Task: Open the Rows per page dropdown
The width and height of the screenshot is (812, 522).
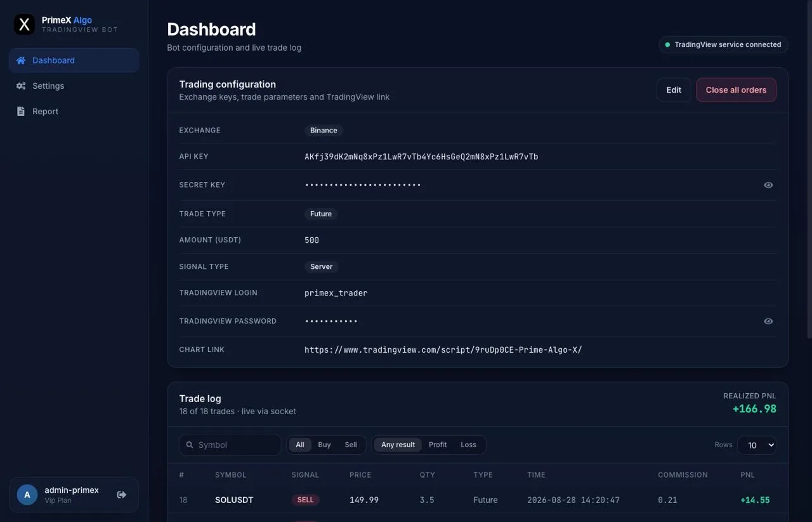Action: pyautogui.click(x=757, y=445)
